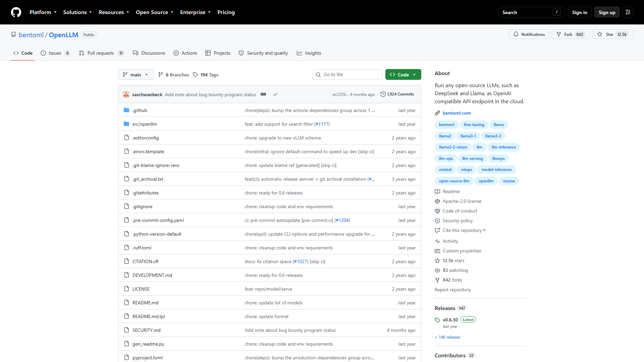Star the OpenLLM repository

pyautogui.click(x=612, y=35)
